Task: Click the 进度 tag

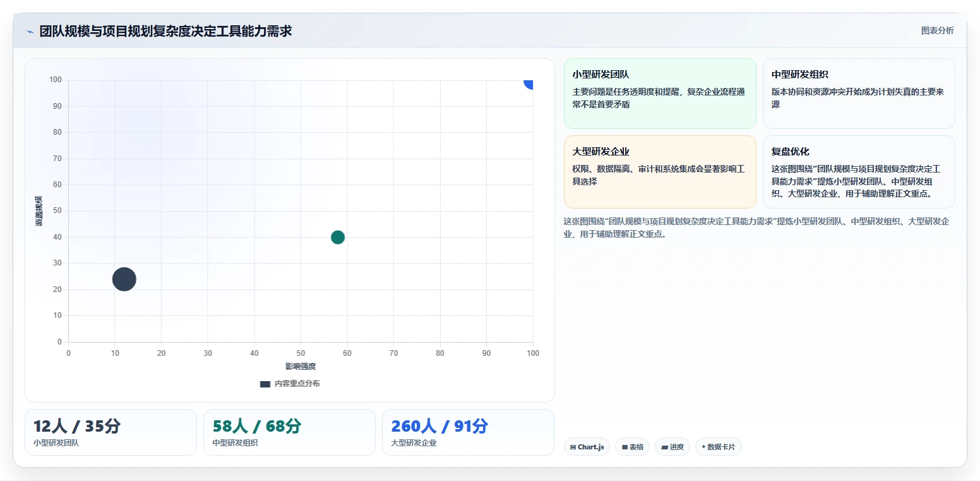Action: [x=672, y=447]
